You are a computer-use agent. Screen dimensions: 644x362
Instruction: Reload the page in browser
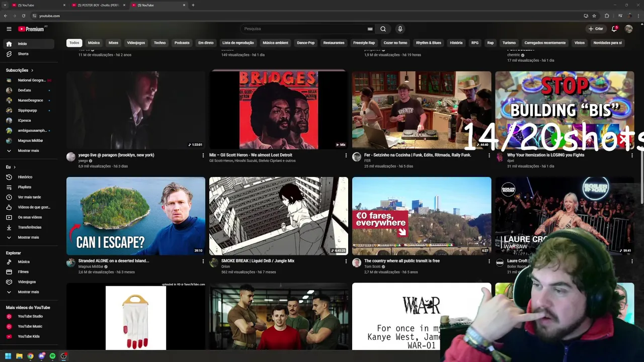(23, 16)
